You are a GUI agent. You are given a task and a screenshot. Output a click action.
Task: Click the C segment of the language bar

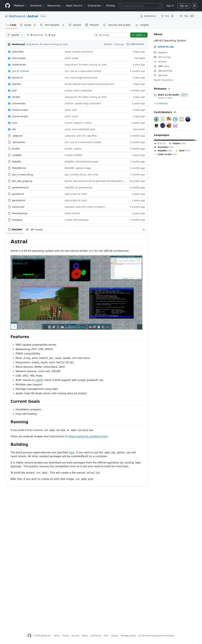pyautogui.click(x=174, y=140)
